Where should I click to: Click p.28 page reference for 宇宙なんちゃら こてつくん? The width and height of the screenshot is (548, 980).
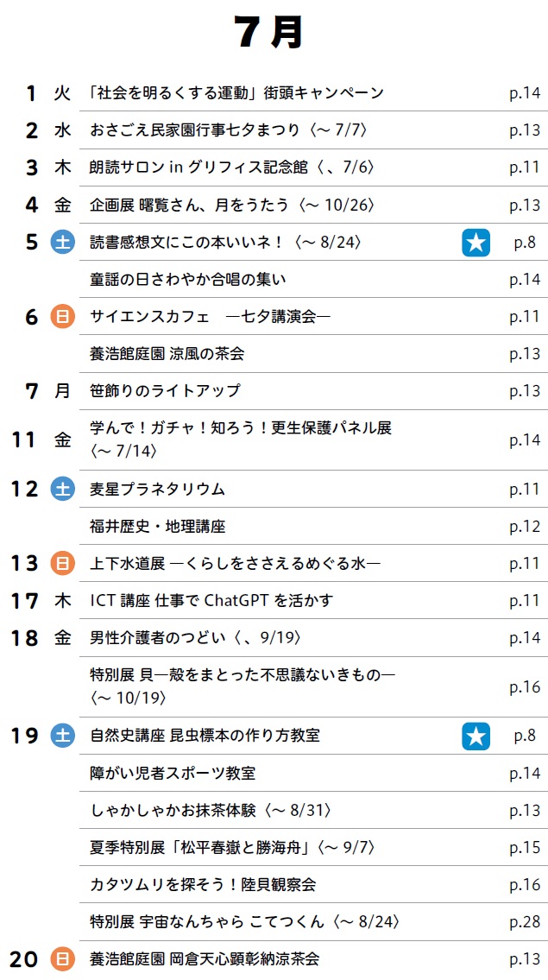coord(524,922)
